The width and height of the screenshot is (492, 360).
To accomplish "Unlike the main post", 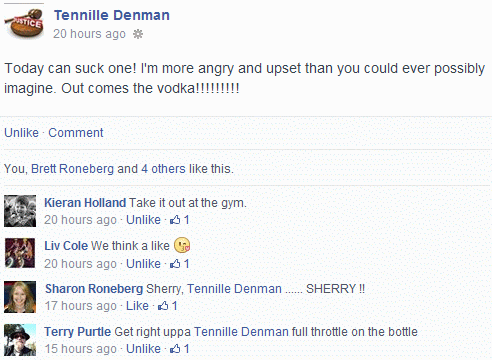I will (21, 133).
